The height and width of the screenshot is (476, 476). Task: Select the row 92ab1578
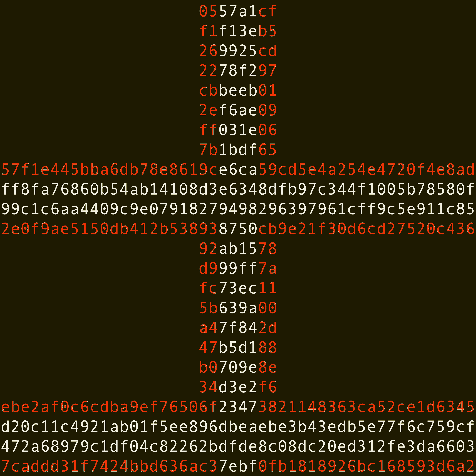[238, 248]
